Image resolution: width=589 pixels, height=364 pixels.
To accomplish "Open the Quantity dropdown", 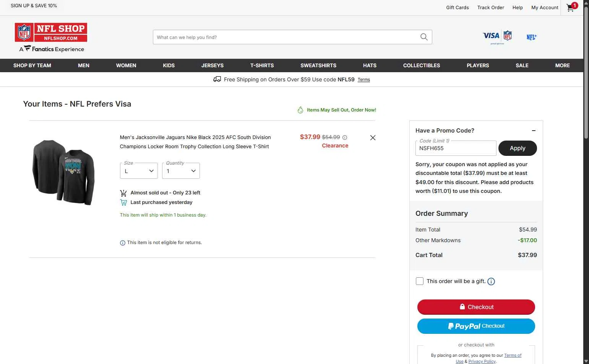I will click(181, 171).
